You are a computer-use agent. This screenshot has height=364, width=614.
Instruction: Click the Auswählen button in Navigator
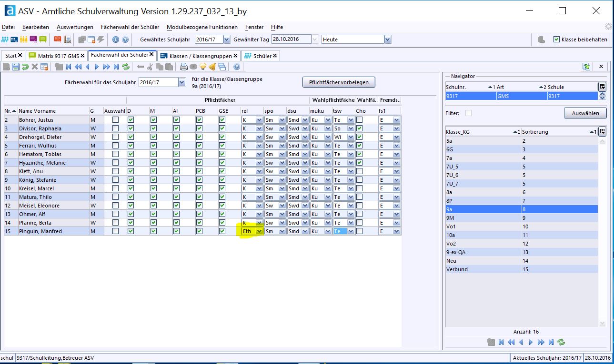[585, 113]
